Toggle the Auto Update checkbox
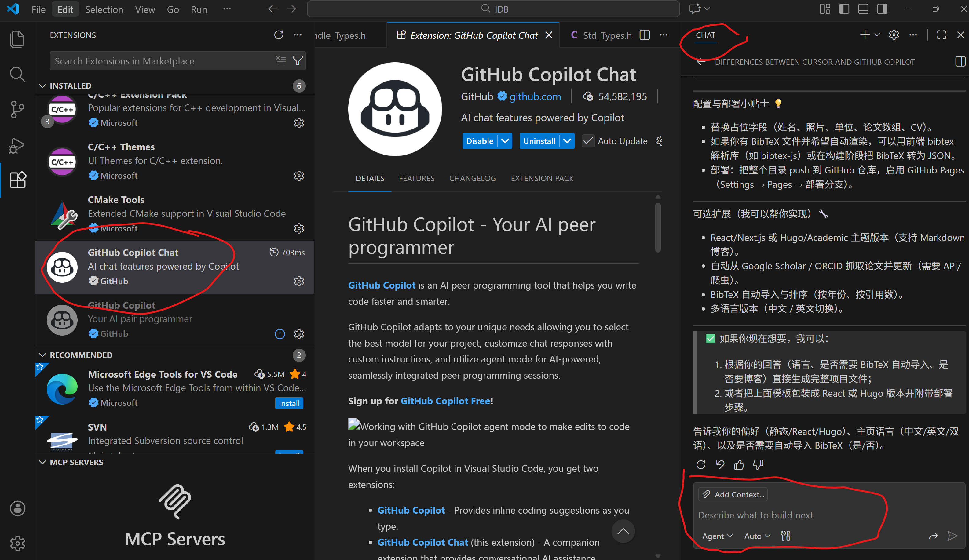Screen dimensions: 969x560 tap(588, 141)
